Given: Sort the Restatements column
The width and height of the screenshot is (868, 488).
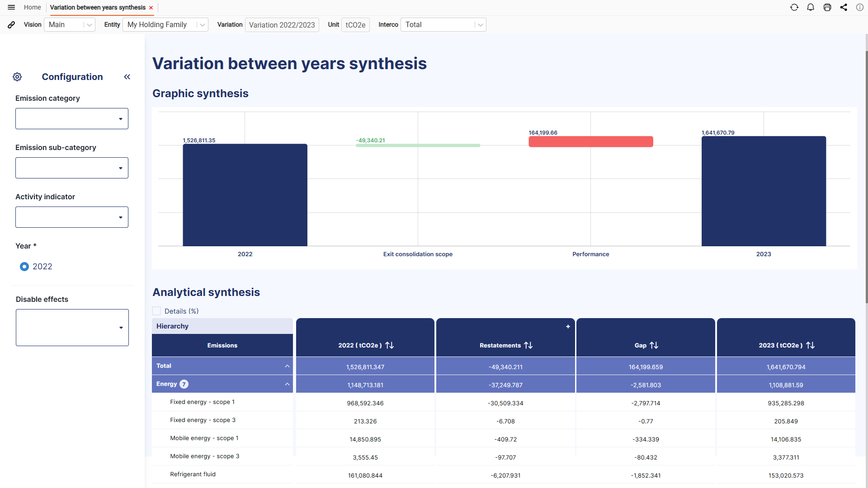Looking at the screenshot, I should click(x=528, y=345).
